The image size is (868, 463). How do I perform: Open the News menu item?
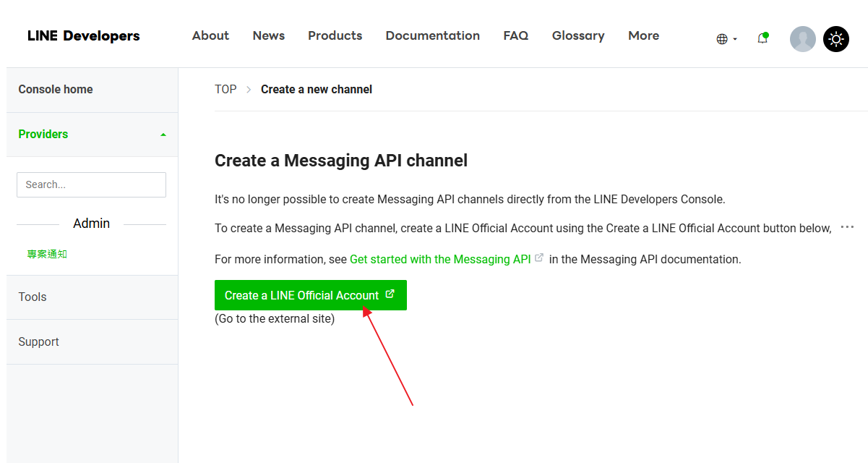click(x=269, y=35)
